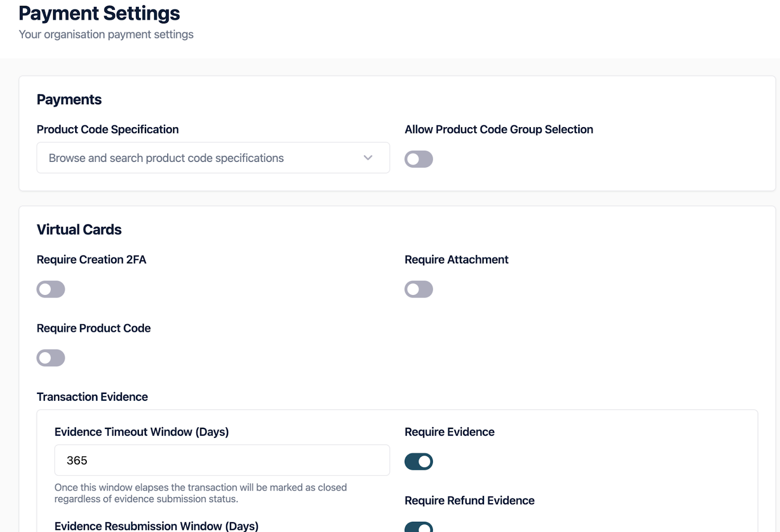Turn off Require Refund Evidence toggle
Screen dimensions: 780x532
(418, 527)
